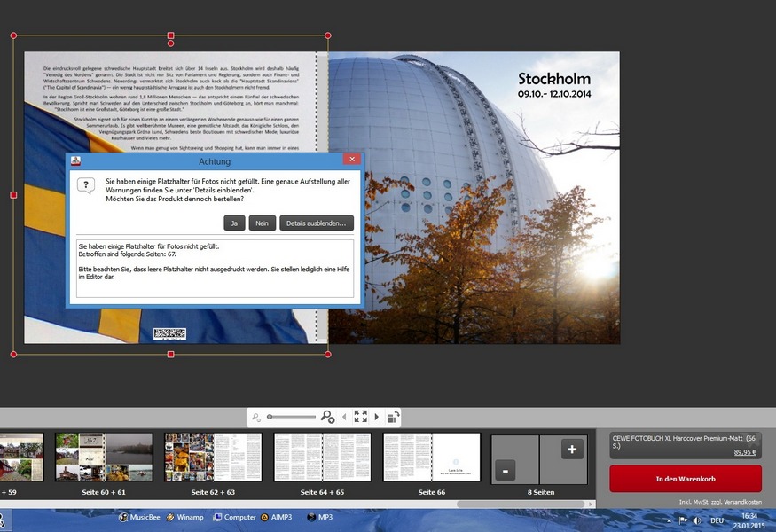Screen dimensions: 776x532
Task: Click the fit-to-screen arrows icon
Action: [x=361, y=417]
